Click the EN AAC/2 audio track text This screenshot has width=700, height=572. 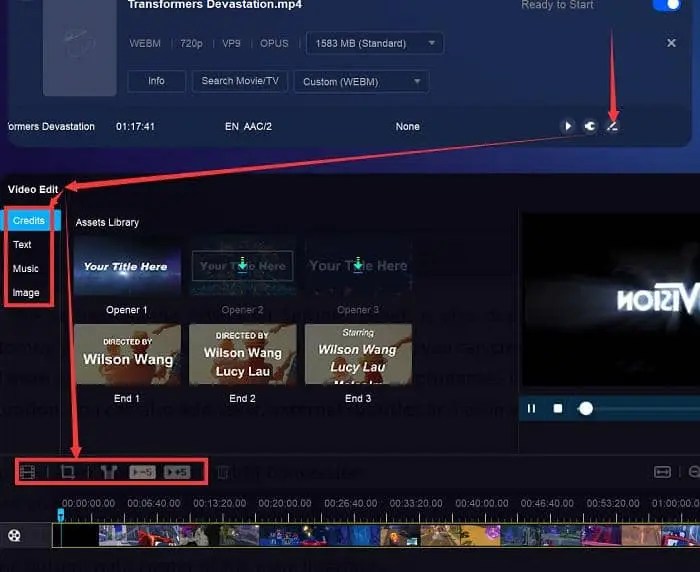tap(248, 126)
